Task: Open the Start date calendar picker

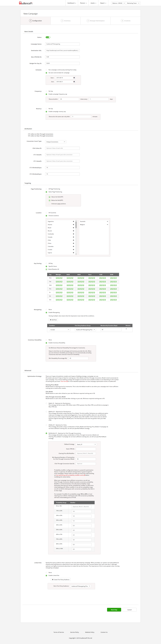Action: coord(74,78)
